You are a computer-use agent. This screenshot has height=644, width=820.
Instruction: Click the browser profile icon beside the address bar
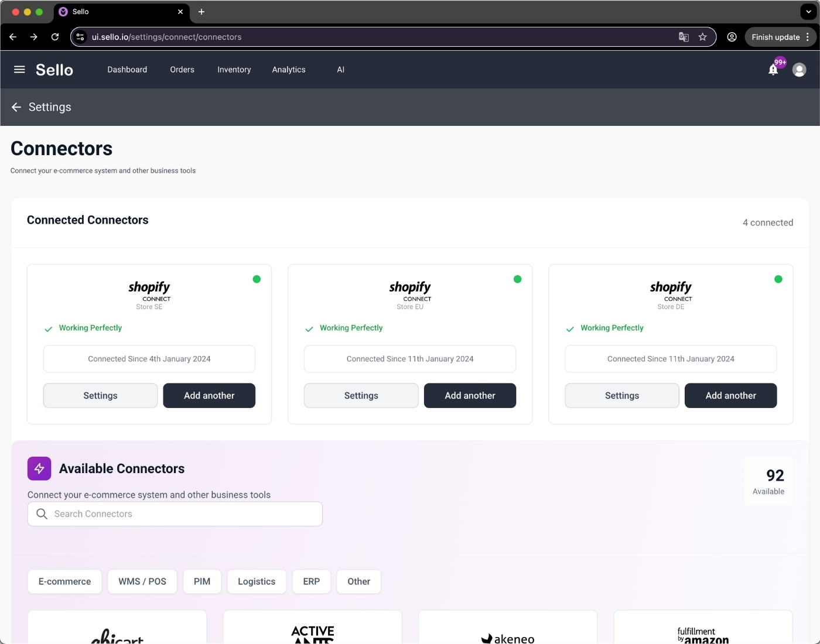(731, 36)
